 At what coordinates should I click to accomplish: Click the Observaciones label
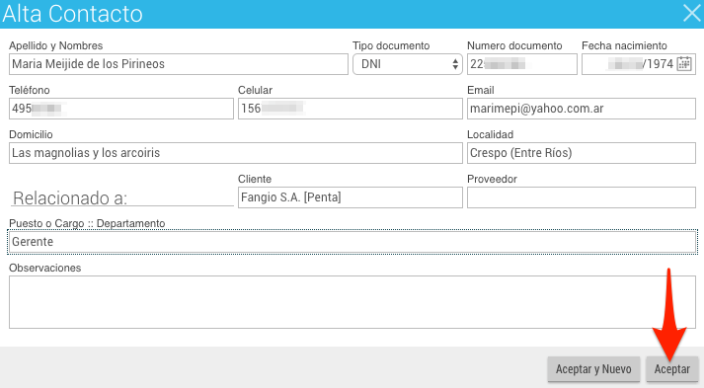[45, 268]
